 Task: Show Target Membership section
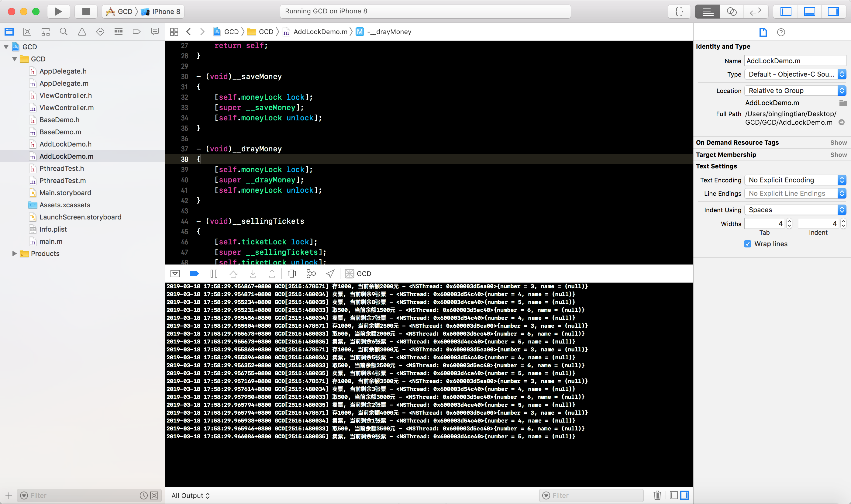coord(839,155)
